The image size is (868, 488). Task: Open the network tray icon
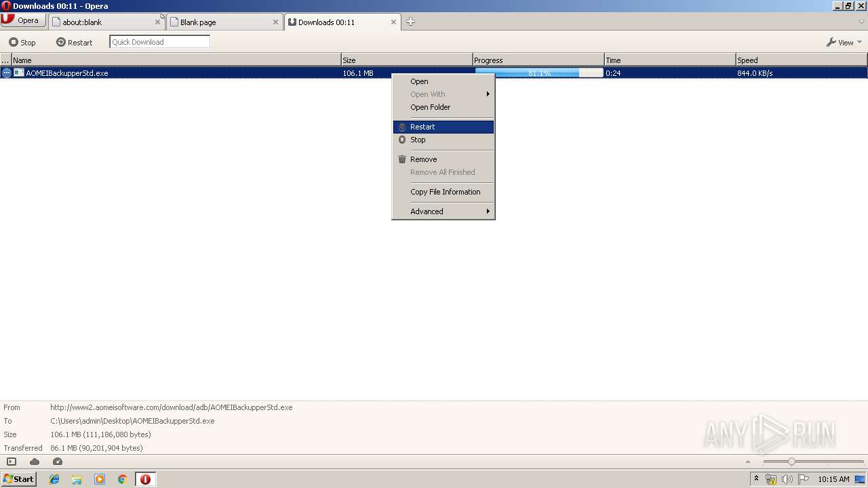[x=771, y=479]
